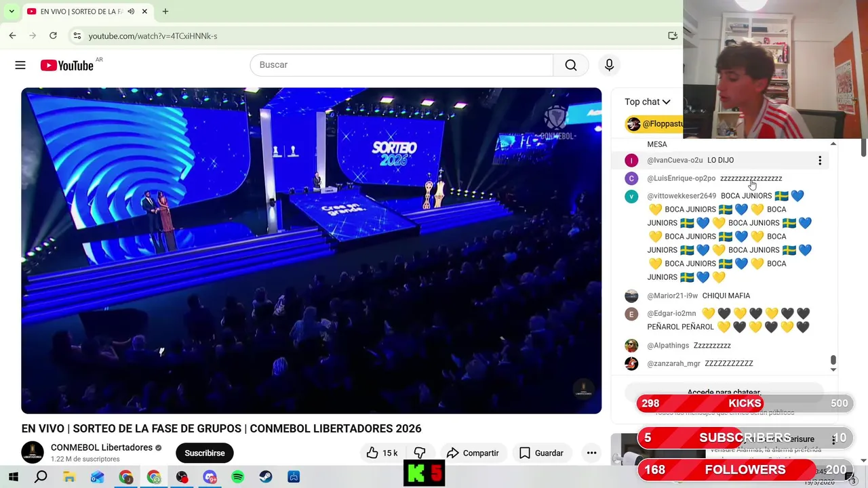Go to YouTube home via logo
The image size is (868, 488).
click(66, 65)
